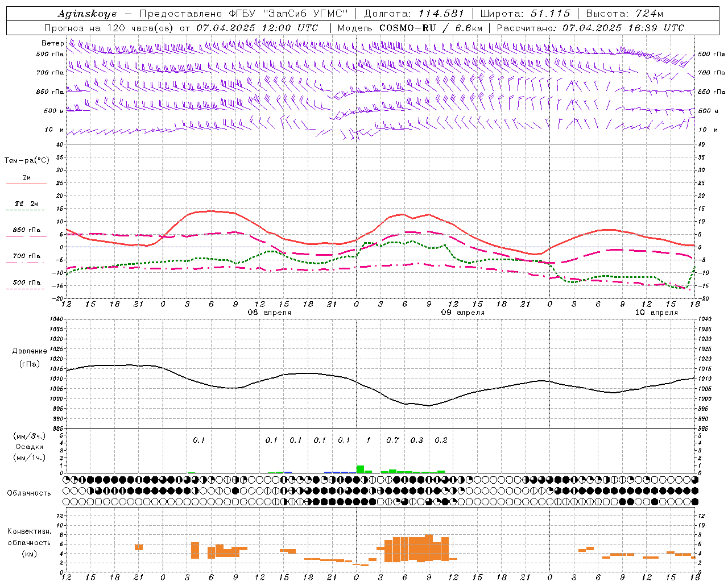Click the orange convective cloud bar near 21h
The width and height of the screenshot is (728, 582).
(x=139, y=547)
